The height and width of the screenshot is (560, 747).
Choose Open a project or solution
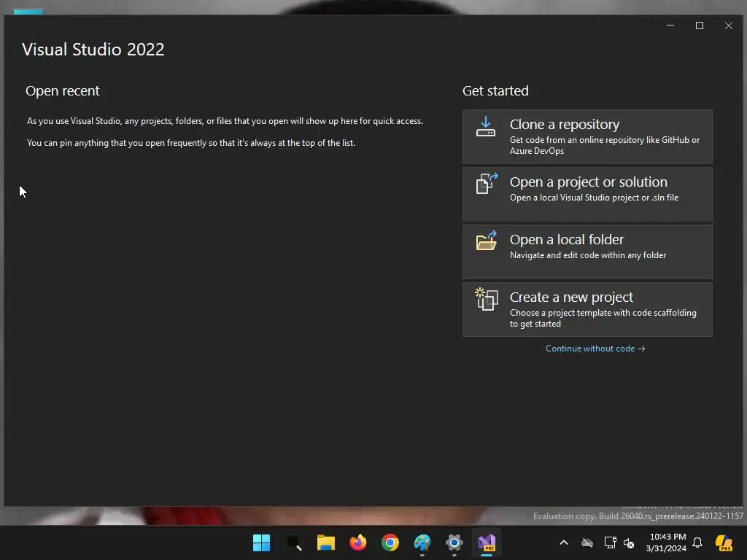(587, 194)
